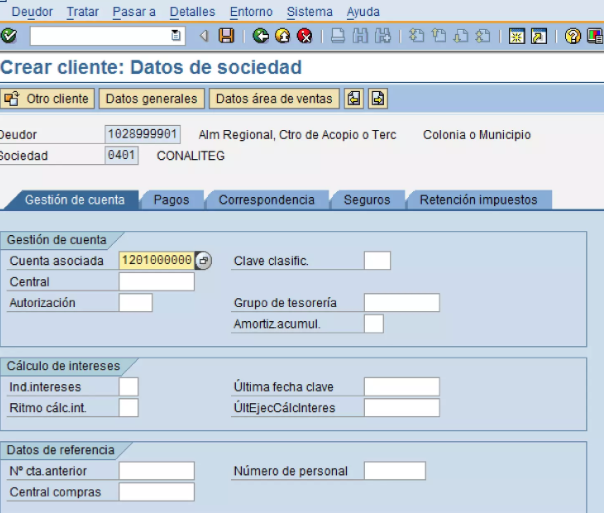Click the next screen page icon
The width and height of the screenshot is (604, 513).
coord(378,99)
